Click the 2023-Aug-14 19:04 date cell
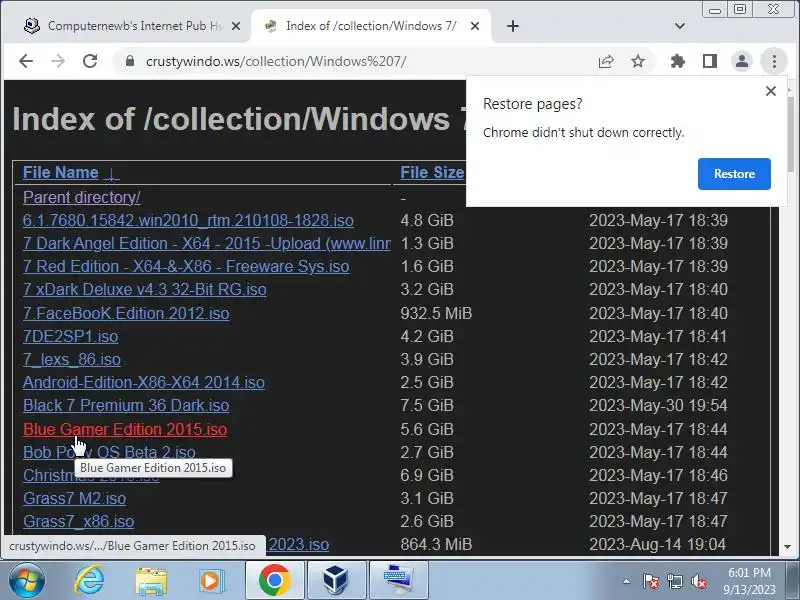 (x=658, y=544)
